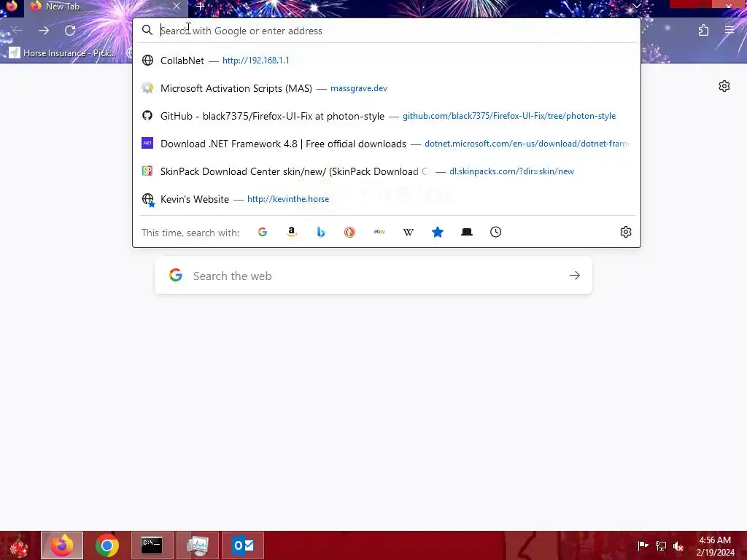Reload the current page
Screen dimensions: 747x560
70,31
